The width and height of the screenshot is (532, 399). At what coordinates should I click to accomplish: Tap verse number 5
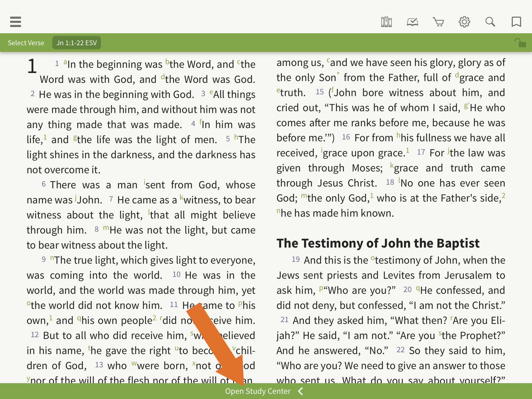(228, 139)
